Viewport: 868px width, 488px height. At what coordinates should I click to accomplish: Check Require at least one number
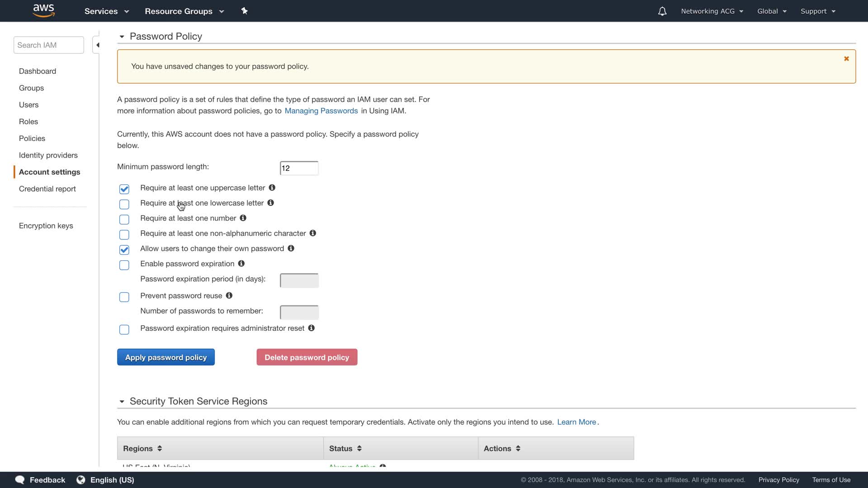tap(124, 220)
